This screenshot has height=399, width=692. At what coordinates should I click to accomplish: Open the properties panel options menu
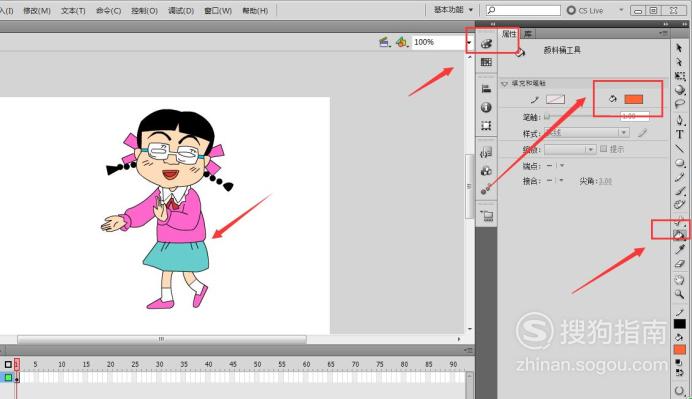pos(663,34)
